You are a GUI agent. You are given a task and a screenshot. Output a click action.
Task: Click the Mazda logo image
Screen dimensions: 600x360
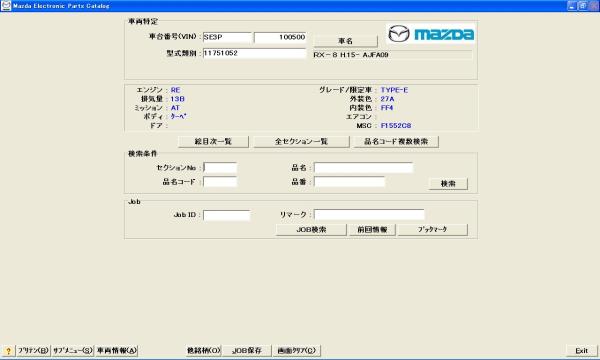coord(431,34)
